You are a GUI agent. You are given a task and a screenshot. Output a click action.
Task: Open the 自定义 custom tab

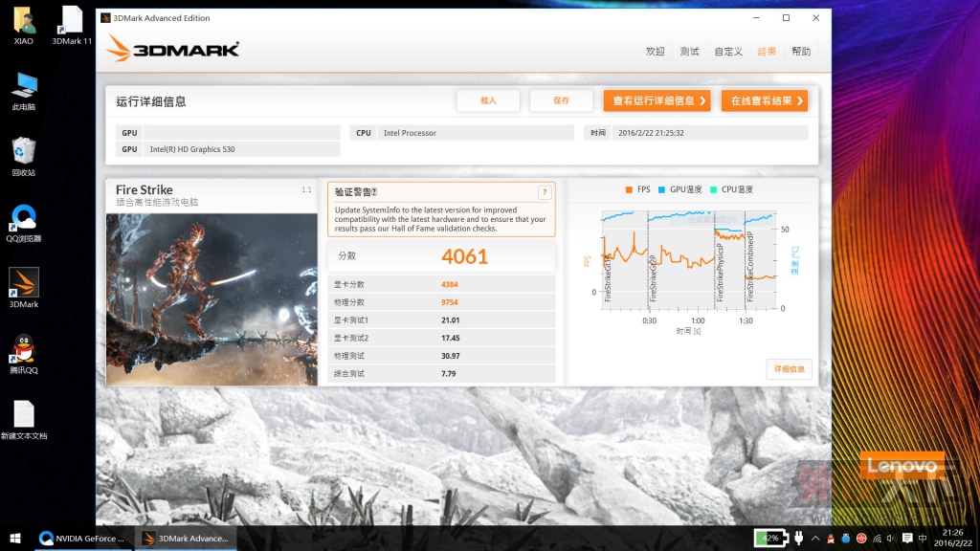[728, 52]
